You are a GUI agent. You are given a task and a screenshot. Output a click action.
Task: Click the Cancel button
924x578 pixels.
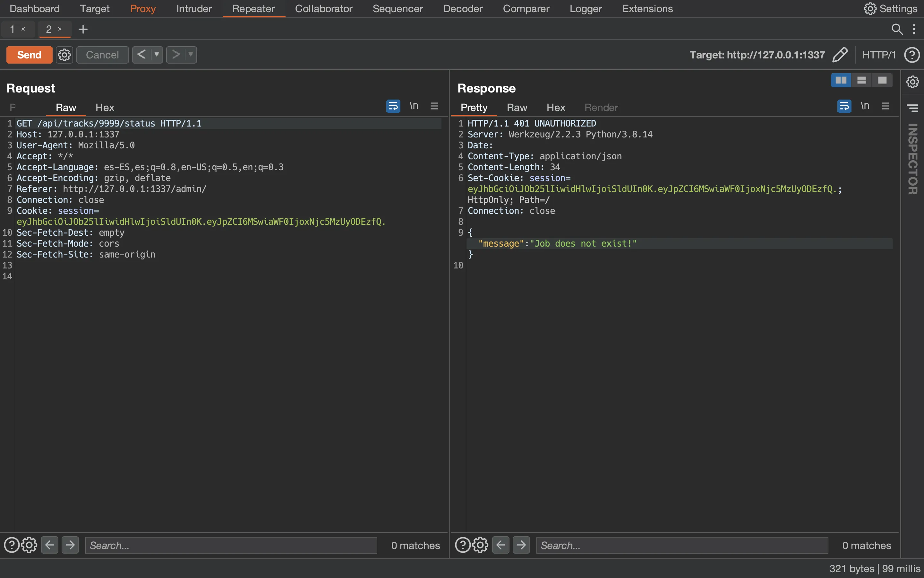coord(102,55)
